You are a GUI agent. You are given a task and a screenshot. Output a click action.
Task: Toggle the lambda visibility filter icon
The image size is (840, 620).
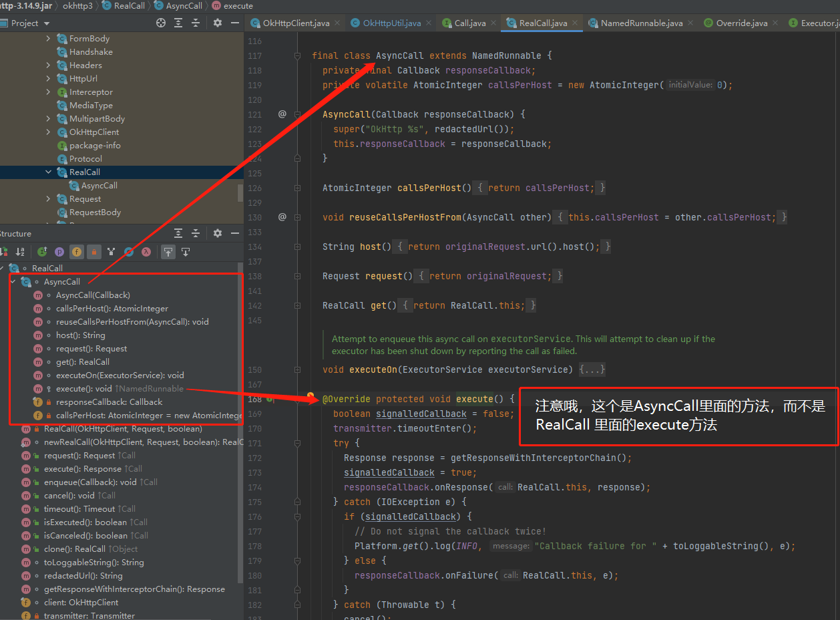pos(146,252)
